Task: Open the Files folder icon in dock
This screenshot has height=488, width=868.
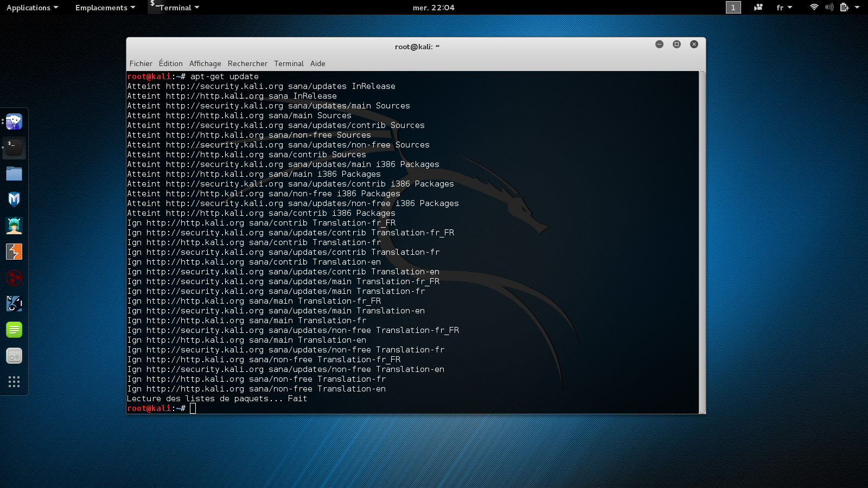Action: 14,174
